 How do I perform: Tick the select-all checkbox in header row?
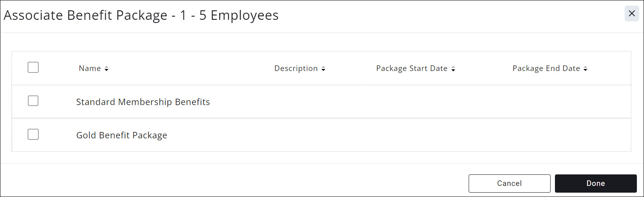click(33, 67)
